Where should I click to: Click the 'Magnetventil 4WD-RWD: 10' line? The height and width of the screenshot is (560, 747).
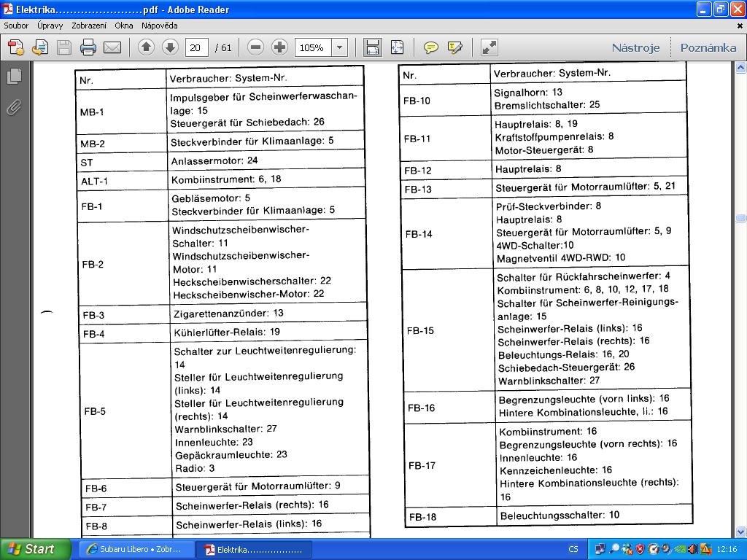(561, 258)
